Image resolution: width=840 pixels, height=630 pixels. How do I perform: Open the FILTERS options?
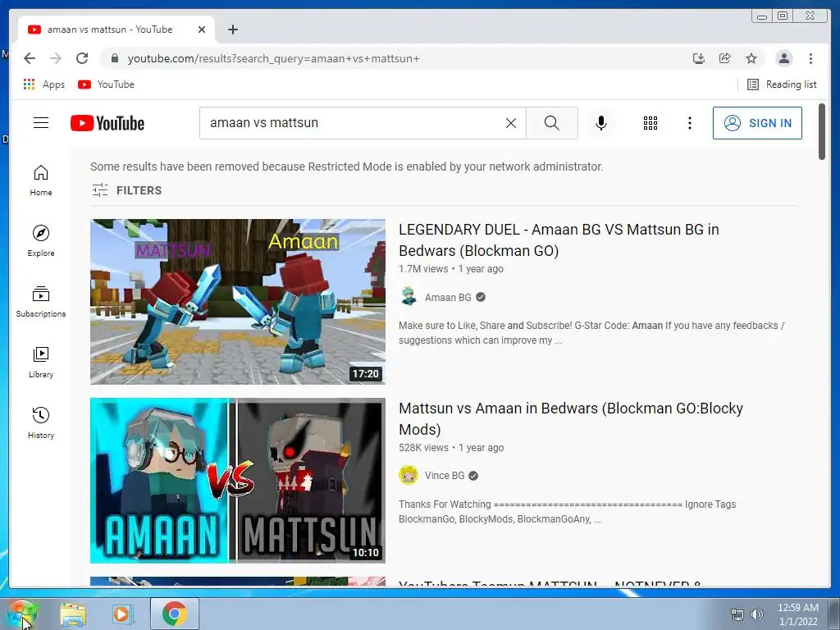(x=127, y=190)
